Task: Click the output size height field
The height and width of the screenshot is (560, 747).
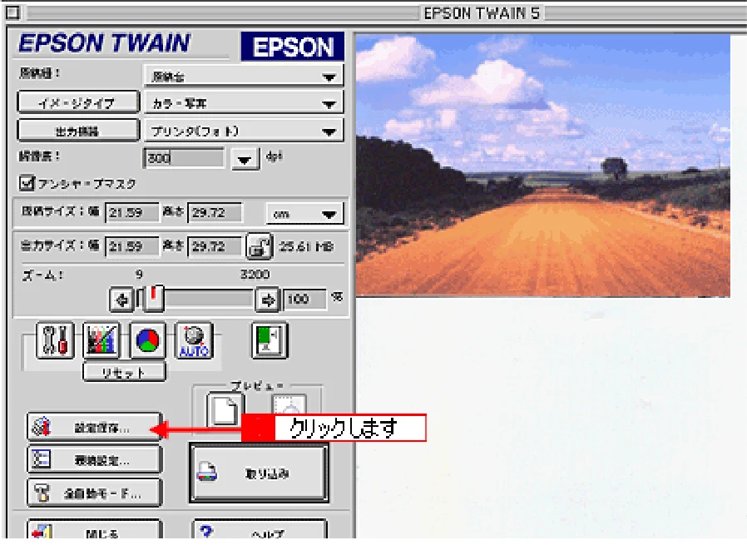Action: click(215, 247)
